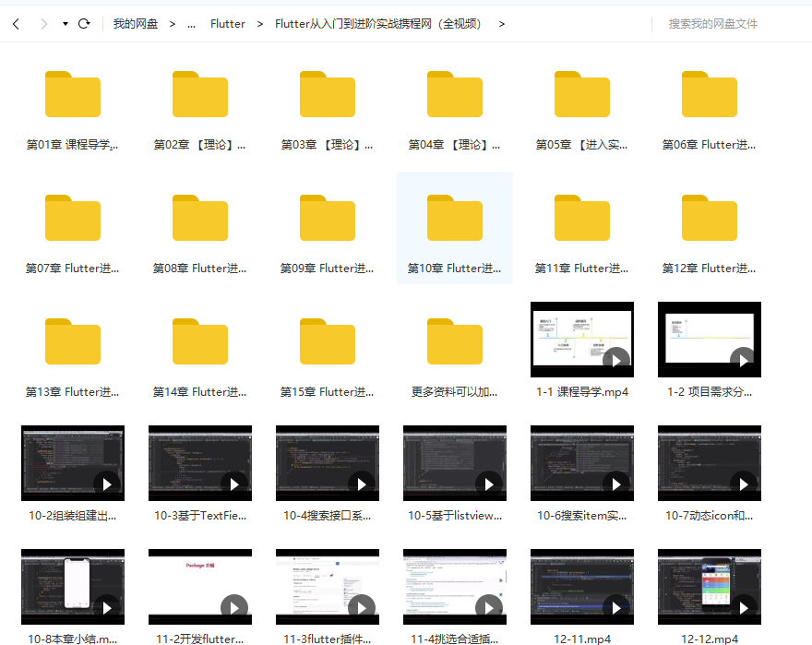The width and height of the screenshot is (812, 645).
Task: Click the chevron after the current folder name
Action: click(502, 23)
